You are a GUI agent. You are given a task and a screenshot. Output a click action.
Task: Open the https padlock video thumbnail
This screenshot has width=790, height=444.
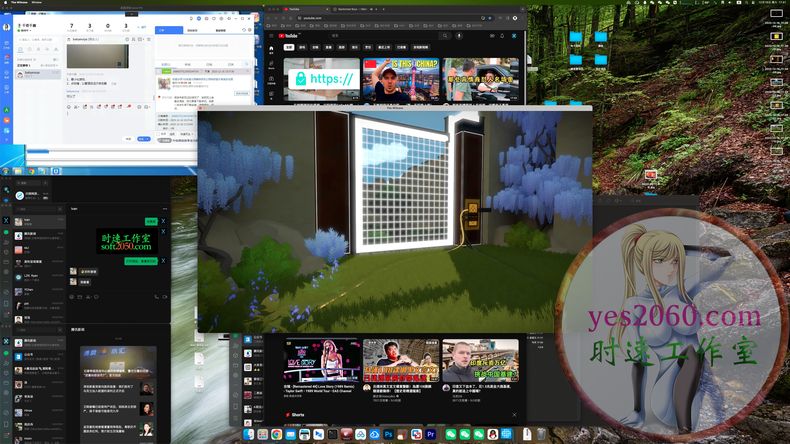(318, 79)
